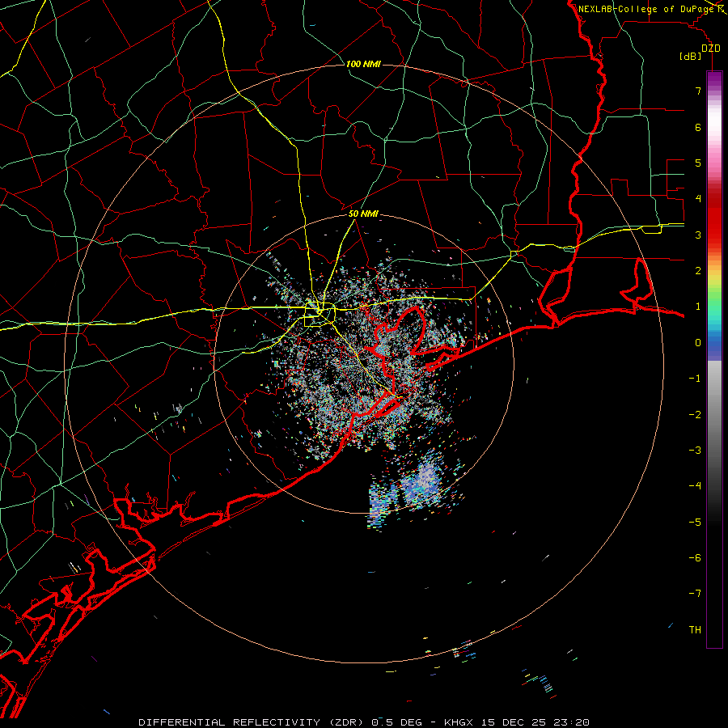
Task: Click the legend value "-5"
Action: [x=695, y=523]
